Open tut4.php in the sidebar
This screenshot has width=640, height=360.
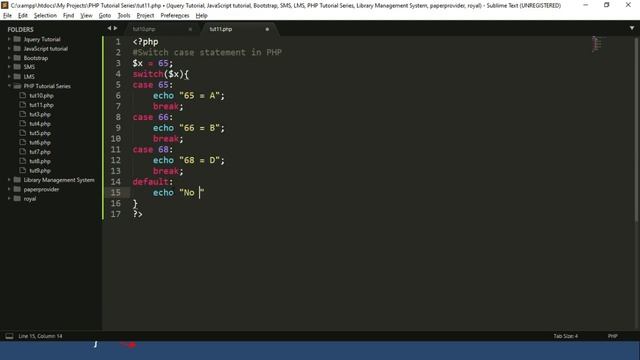(x=40, y=124)
